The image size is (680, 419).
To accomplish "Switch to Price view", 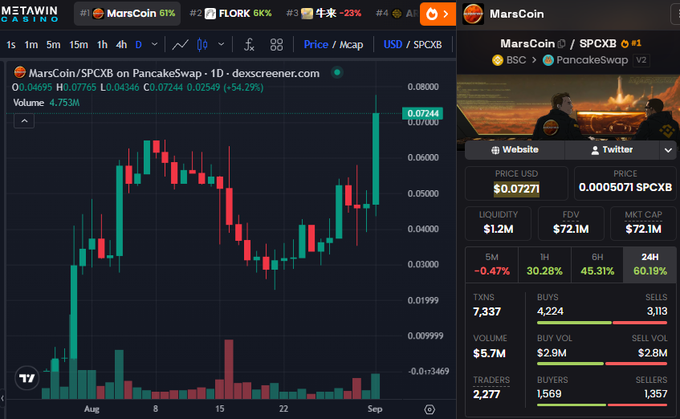I will [316, 45].
